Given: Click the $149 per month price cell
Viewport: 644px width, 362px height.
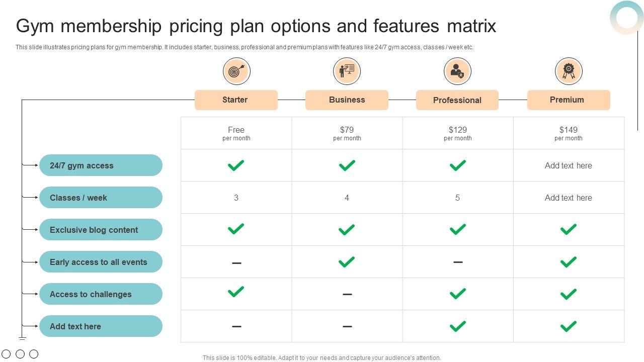Looking at the screenshot, I should pyautogui.click(x=569, y=133).
